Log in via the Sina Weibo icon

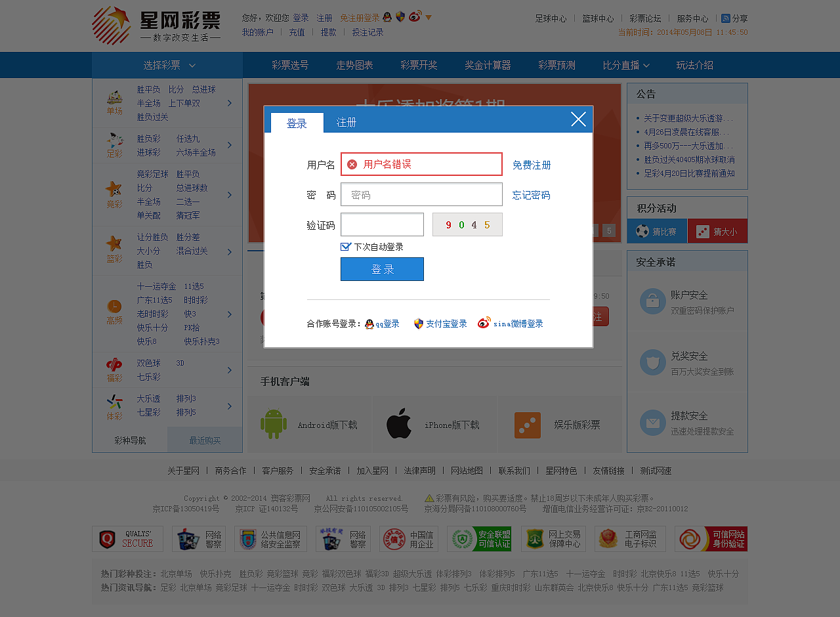484,322
